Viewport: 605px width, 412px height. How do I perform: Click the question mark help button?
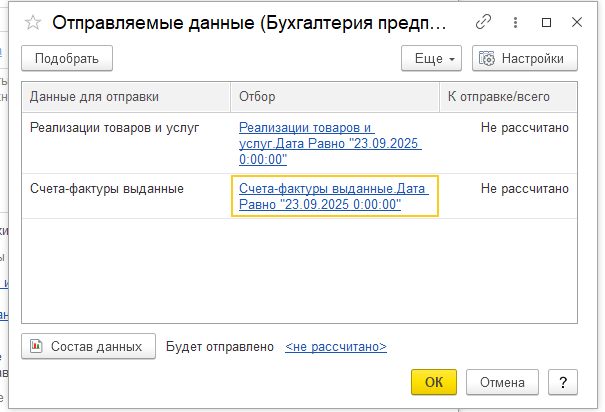[x=564, y=382]
